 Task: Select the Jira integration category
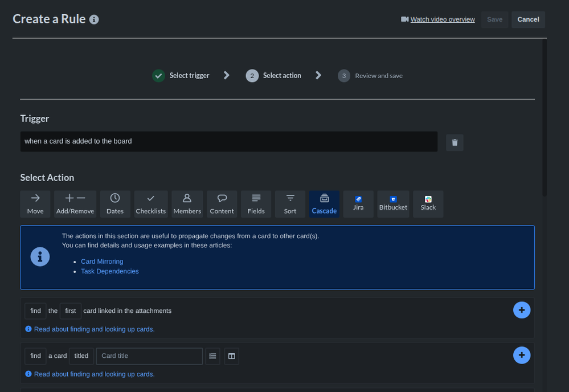(358, 203)
